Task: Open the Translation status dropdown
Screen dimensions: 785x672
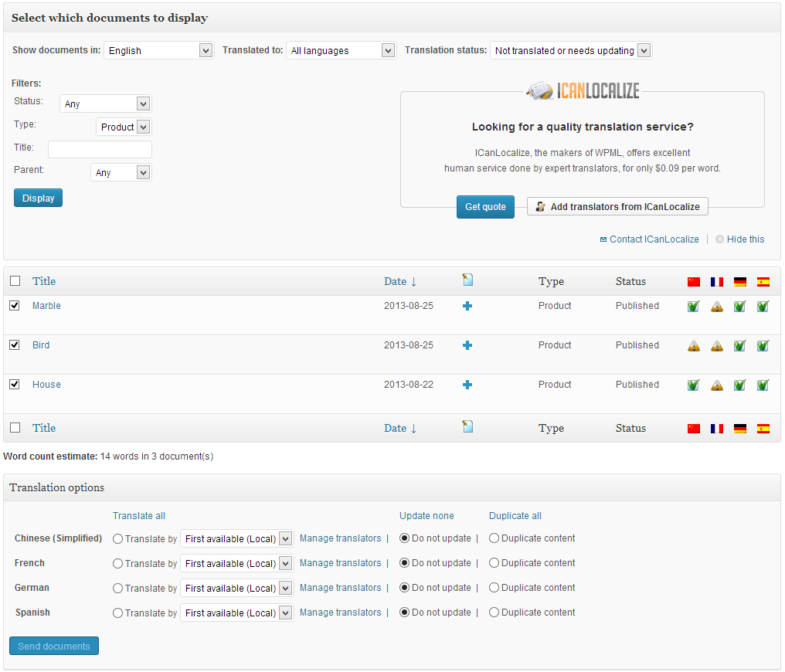Action: (x=571, y=50)
